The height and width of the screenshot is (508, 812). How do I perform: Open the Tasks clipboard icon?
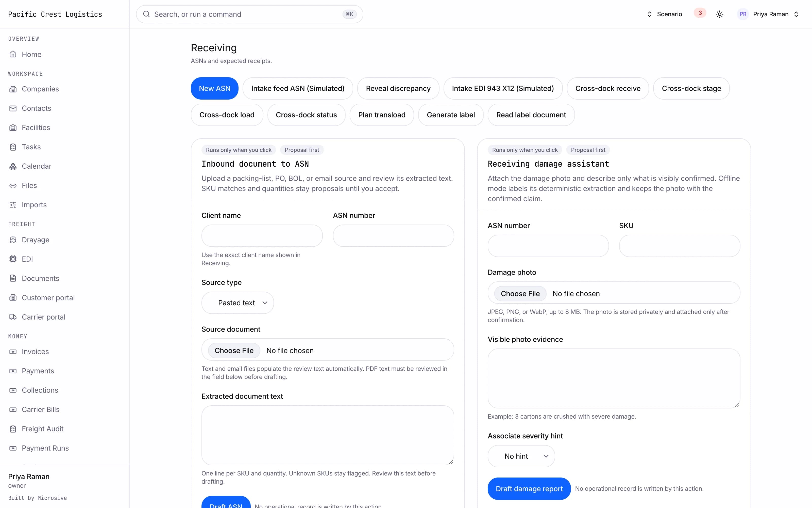[13, 147]
